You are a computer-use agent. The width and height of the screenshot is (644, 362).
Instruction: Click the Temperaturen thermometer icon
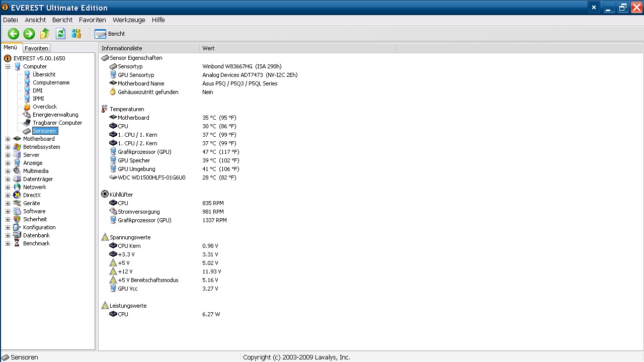[105, 109]
